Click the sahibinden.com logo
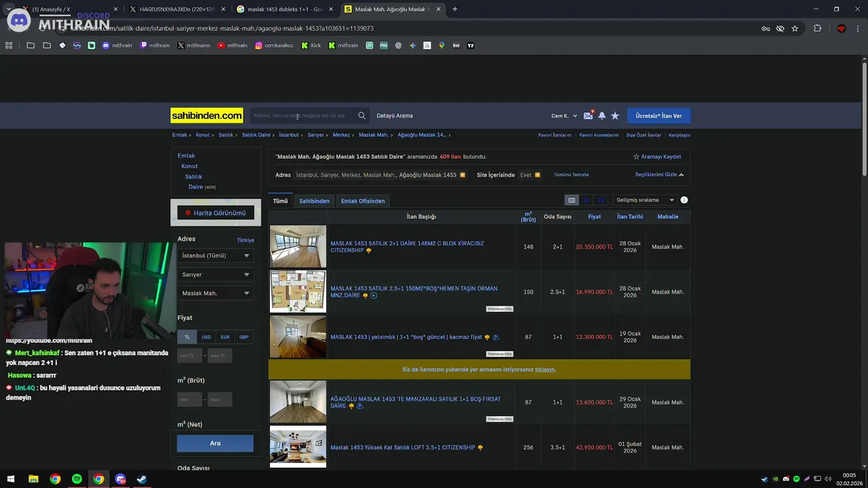This screenshot has width=868, height=488. (207, 116)
